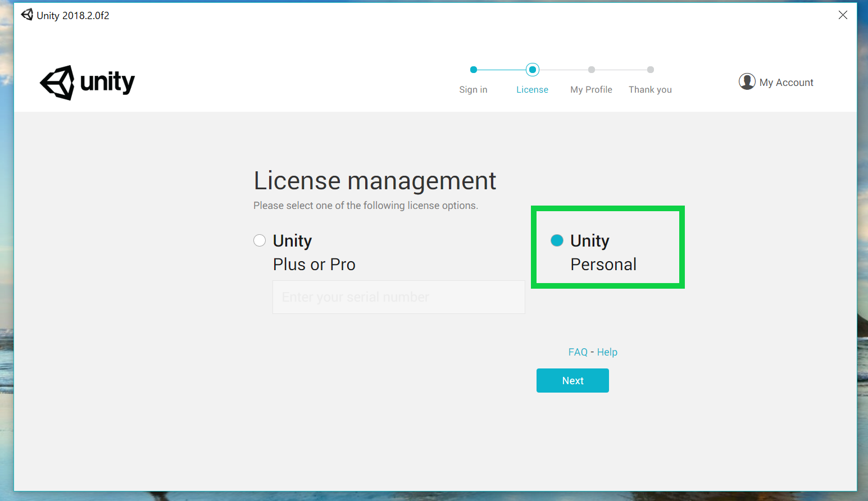Image resolution: width=868 pixels, height=501 pixels.
Task: Click the large Unity logo in the header
Action: point(87,83)
